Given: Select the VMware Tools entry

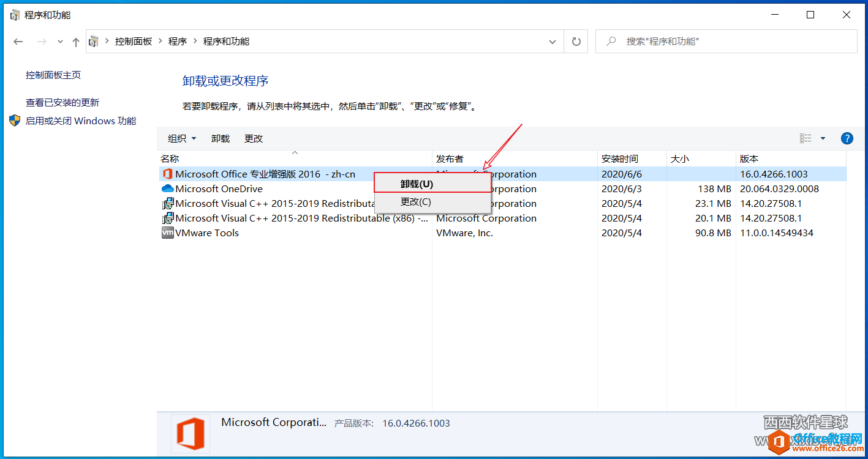Looking at the screenshot, I should click(207, 233).
